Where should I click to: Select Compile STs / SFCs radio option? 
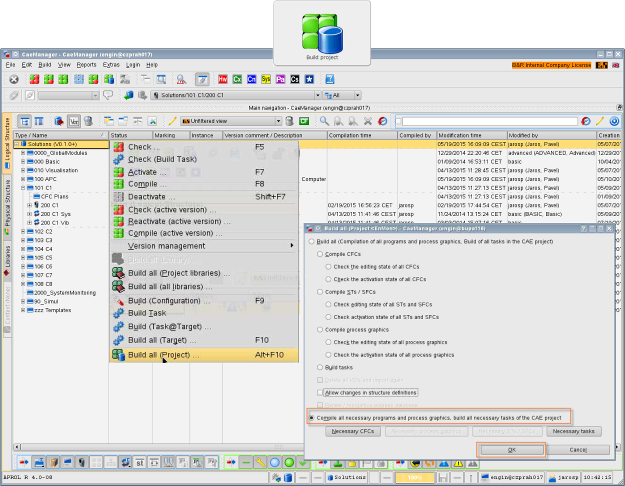[x=320, y=292]
